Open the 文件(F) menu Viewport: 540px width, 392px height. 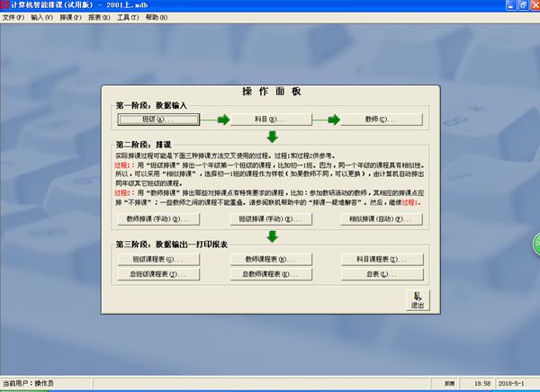click(x=13, y=17)
